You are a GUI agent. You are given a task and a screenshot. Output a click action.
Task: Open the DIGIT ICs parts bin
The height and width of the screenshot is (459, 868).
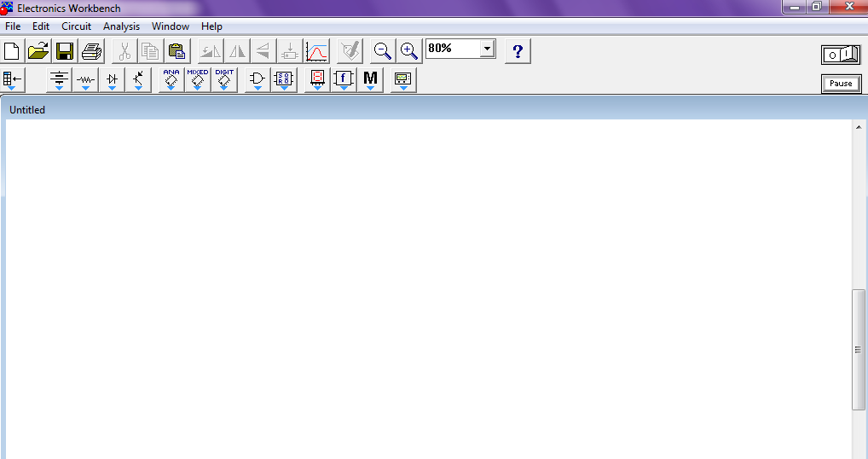click(x=224, y=80)
